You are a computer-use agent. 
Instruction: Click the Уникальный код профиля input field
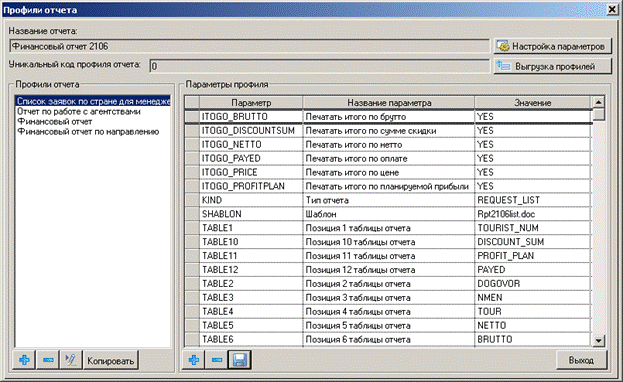pos(319,66)
